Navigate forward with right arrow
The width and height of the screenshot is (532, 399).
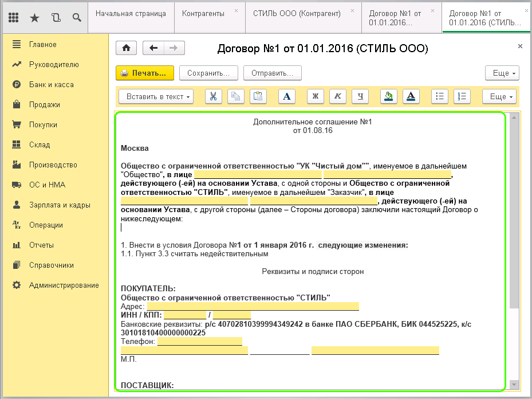point(174,48)
